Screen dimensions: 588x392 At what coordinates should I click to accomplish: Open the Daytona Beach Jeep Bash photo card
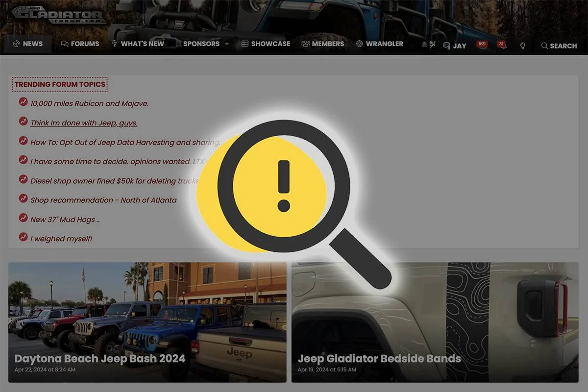(147, 322)
